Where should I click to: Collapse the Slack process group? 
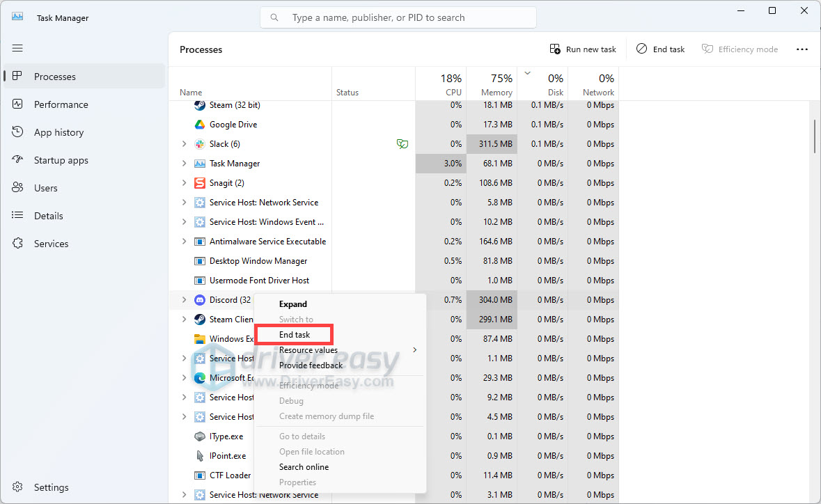[183, 143]
